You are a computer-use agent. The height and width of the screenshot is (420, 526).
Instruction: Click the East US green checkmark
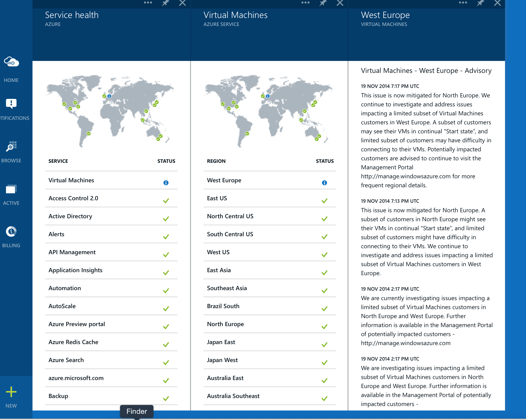pos(324,201)
